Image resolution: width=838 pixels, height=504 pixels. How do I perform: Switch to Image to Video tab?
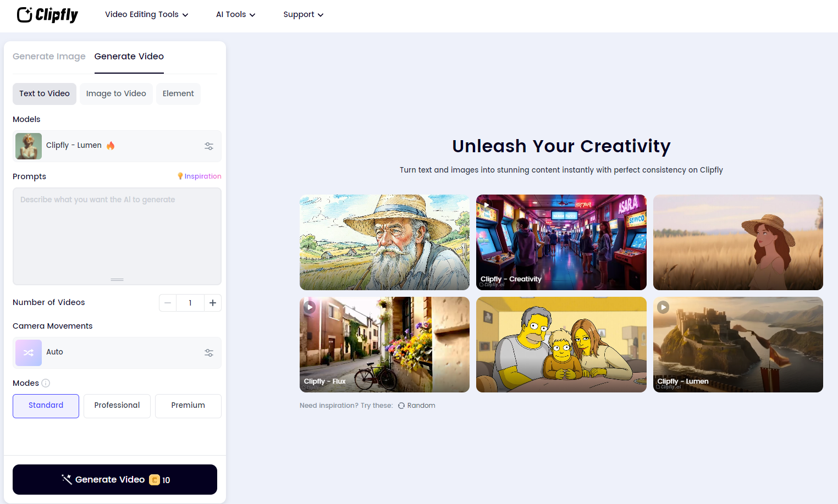116,94
